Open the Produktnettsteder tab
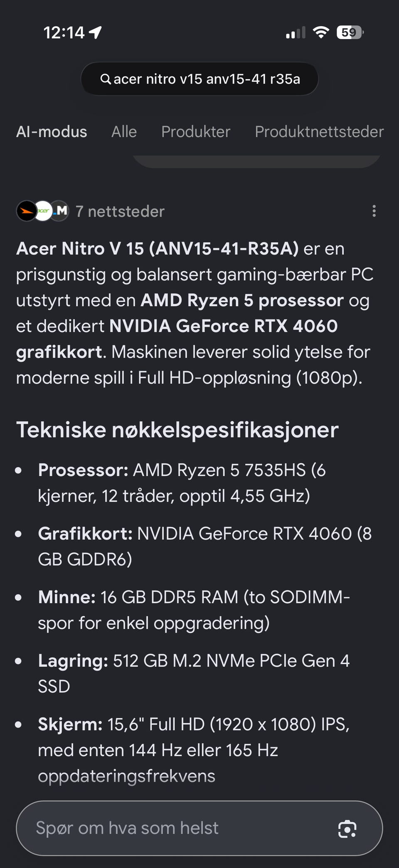The image size is (399, 868). coord(319,131)
